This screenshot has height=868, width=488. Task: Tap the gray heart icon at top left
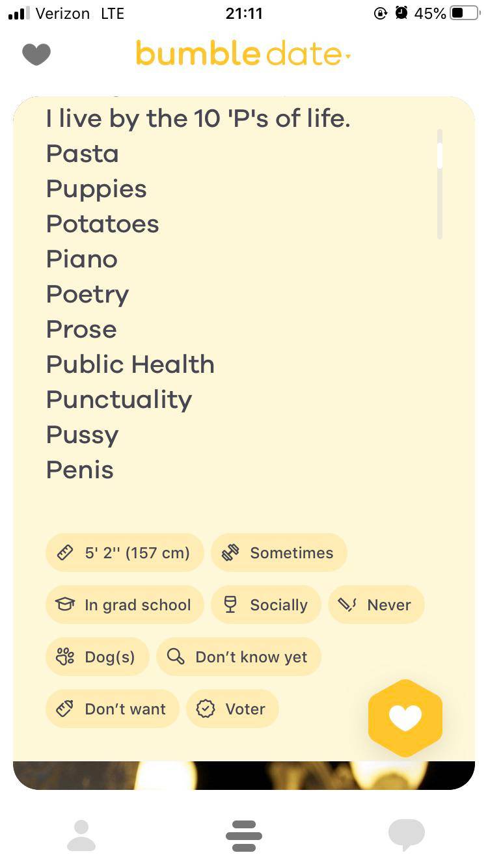pyautogui.click(x=36, y=54)
